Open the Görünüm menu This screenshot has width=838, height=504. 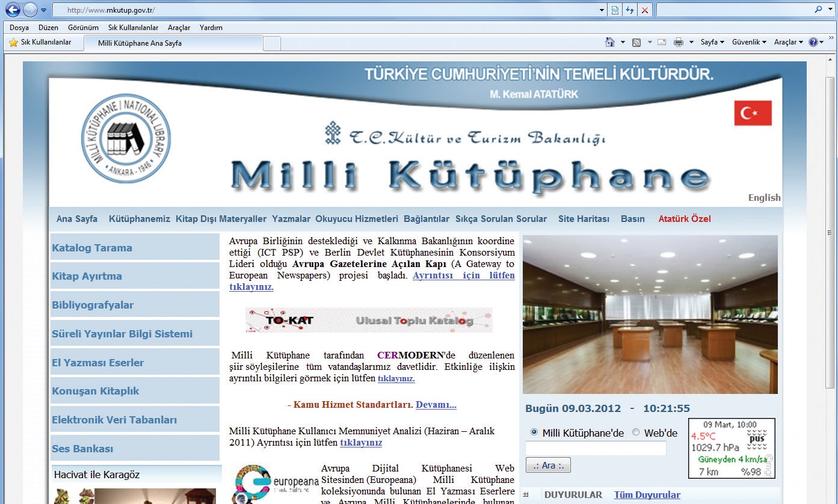[x=83, y=28]
